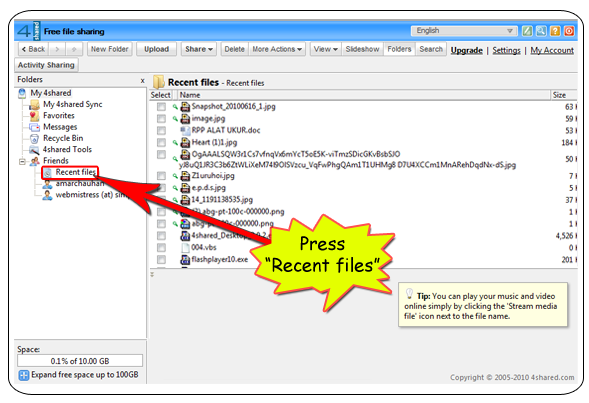
Task: Switch to the Activity Sharing tab
Action: click(46, 65)
